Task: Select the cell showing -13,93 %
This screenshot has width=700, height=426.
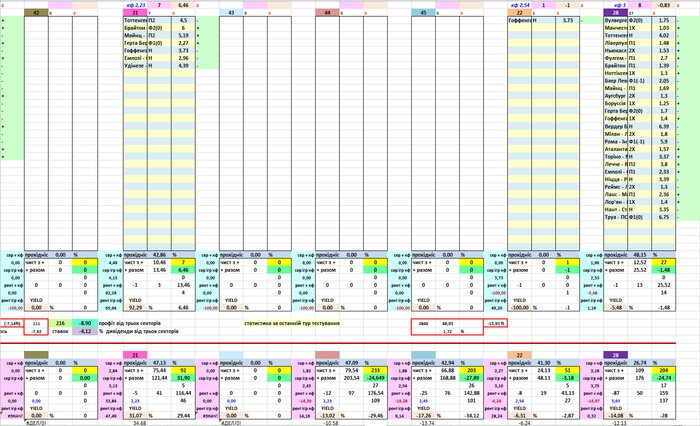Action: (x=496, y=323)
